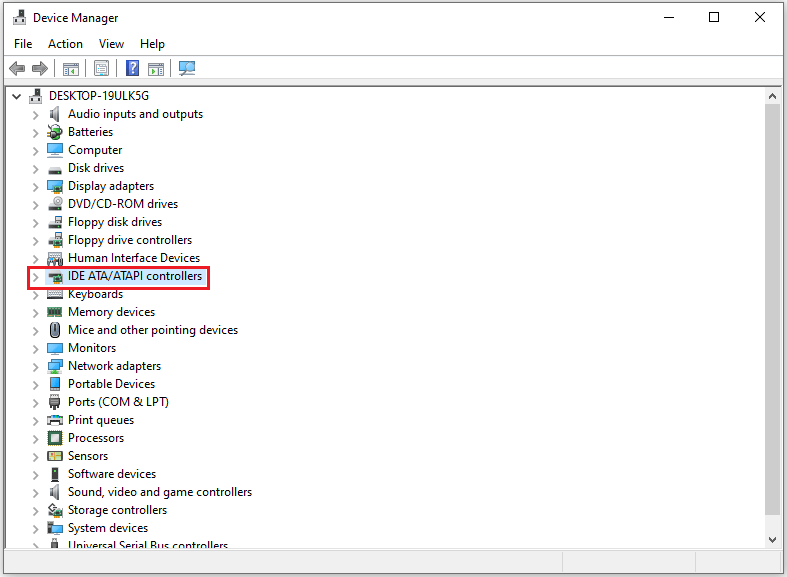The width and height of the screenshot is (787, 577).
Task: Toggle the console tree pane icon
Action: (x=71, y=69)
